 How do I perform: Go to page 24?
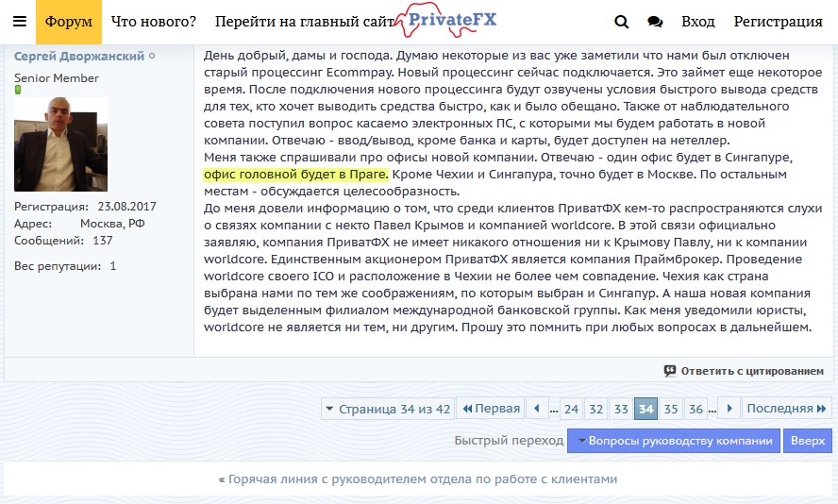pos(571,410)
